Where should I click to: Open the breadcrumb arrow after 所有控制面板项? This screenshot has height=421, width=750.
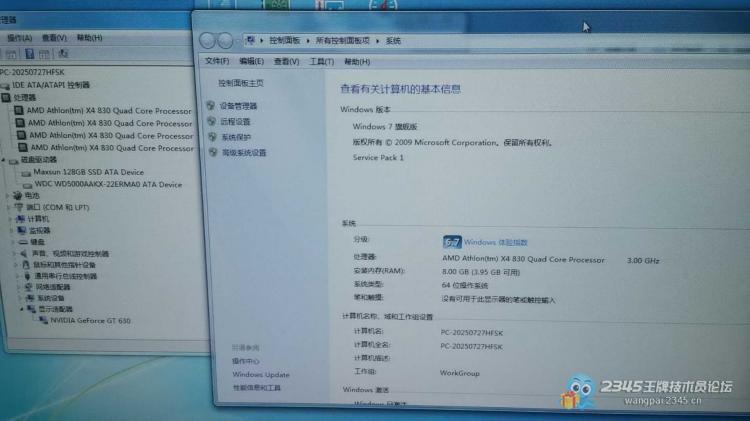377,41
